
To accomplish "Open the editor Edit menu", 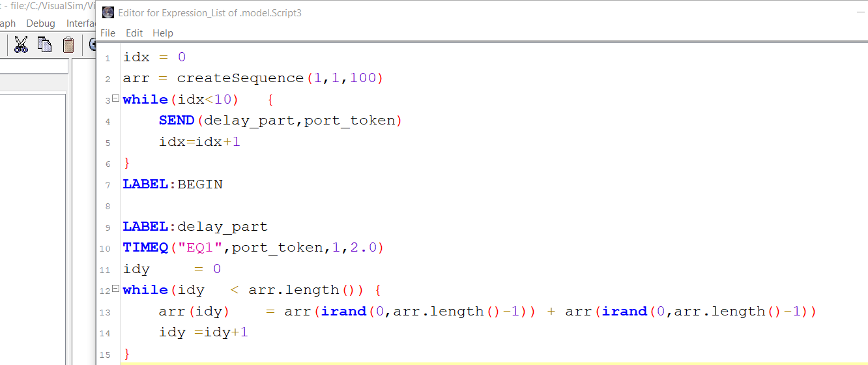I will [x=134, y=33].
